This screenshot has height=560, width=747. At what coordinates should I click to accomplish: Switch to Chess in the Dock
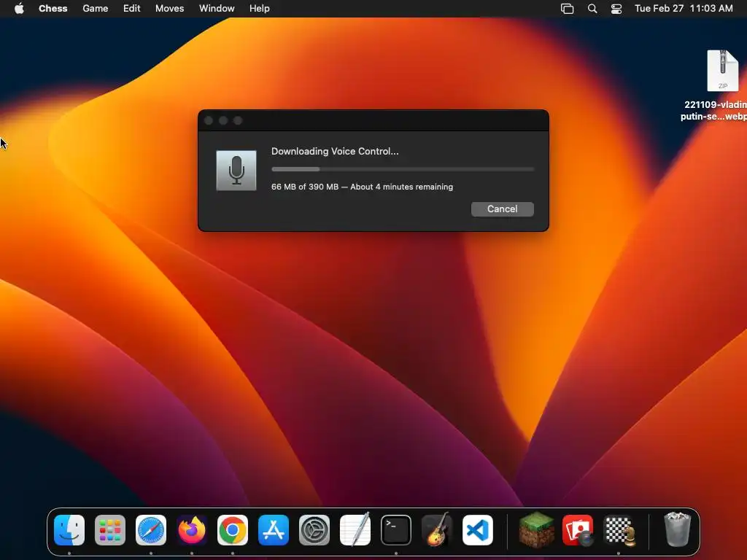619,530
